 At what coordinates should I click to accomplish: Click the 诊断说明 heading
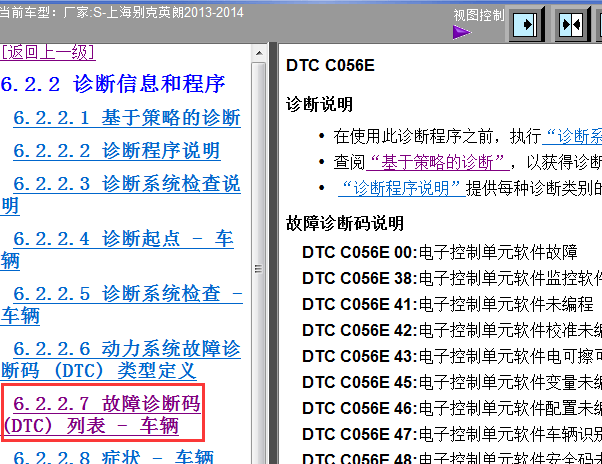[x=319, y=104]
